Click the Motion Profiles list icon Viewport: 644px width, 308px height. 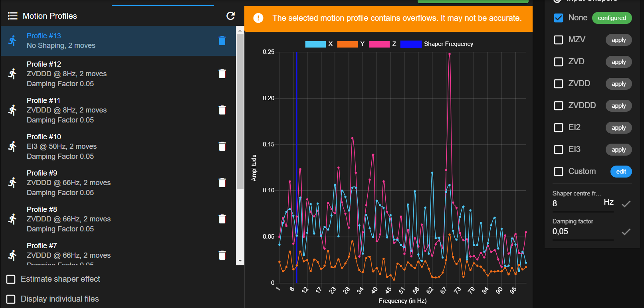pos(13,16)
